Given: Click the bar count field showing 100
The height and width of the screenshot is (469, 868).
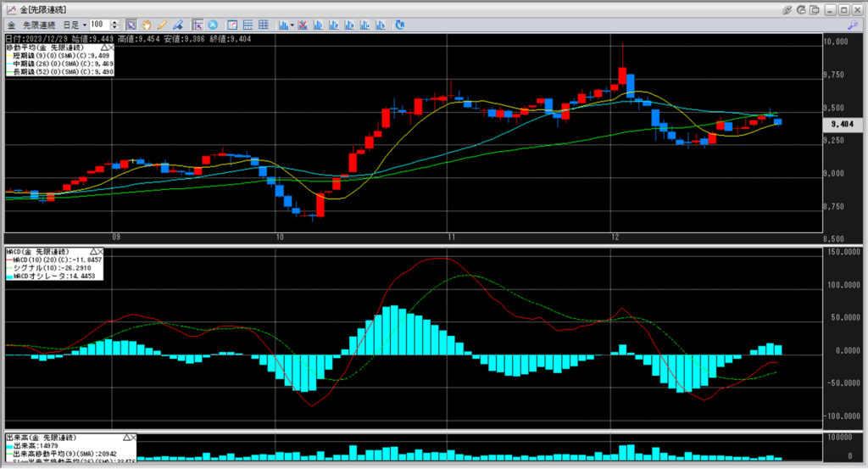Looking at the screenshot, I should [x=98, y=25].
